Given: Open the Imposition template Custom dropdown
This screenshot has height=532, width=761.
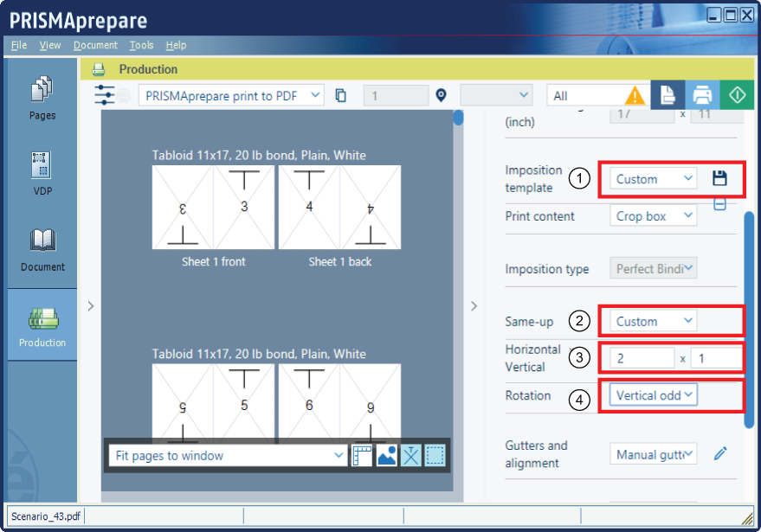Looking at the screenshot, I should point(654,178).
